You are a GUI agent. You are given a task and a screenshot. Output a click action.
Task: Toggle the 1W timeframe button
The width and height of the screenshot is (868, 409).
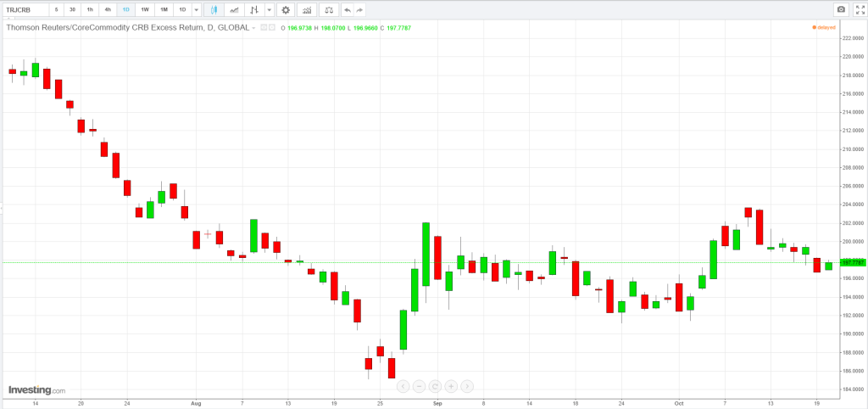(x=145, y=9)
